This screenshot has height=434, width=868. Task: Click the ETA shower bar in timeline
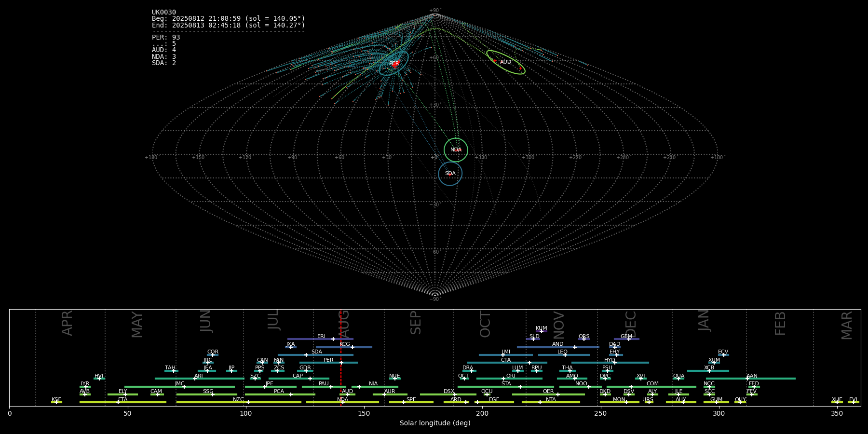pyautogui.click(x=123, y=402)
